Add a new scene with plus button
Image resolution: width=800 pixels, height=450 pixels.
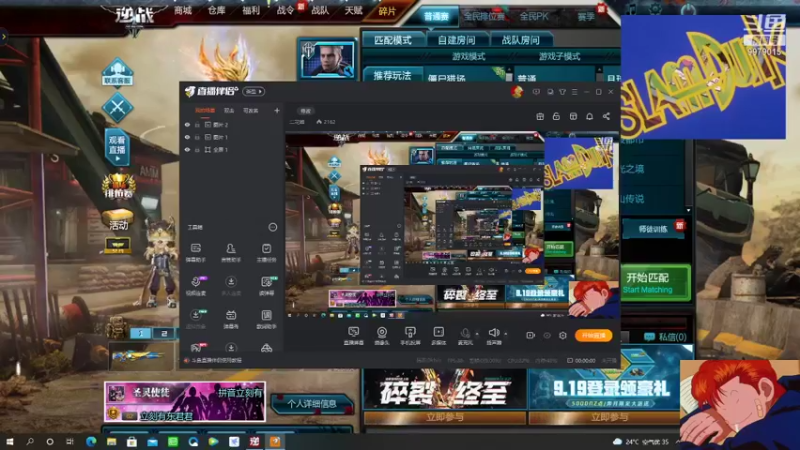click(x=277, y=110)
